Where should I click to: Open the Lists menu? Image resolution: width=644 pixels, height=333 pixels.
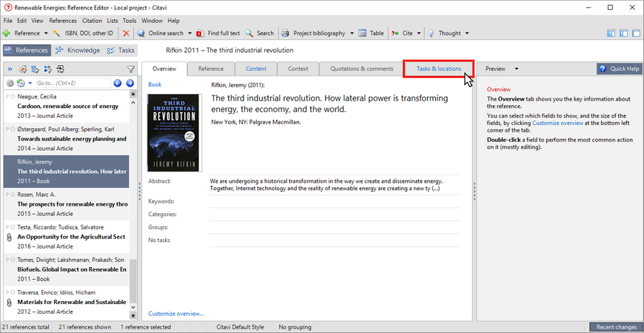[112, 21]
